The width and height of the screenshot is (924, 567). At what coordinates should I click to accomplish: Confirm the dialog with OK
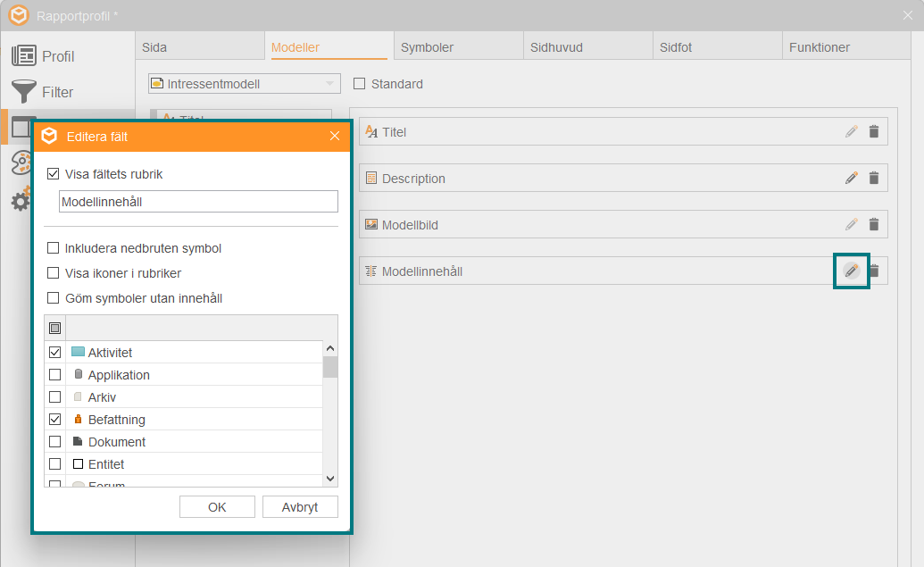[217, 507]
